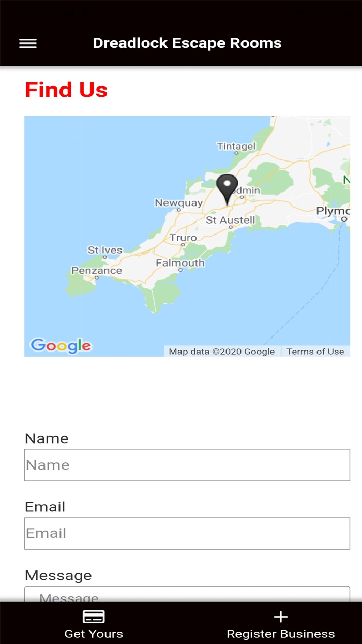This screenshot has height=644, width=362.
Task: Click St Austell on the map
Action: (230, 220)
